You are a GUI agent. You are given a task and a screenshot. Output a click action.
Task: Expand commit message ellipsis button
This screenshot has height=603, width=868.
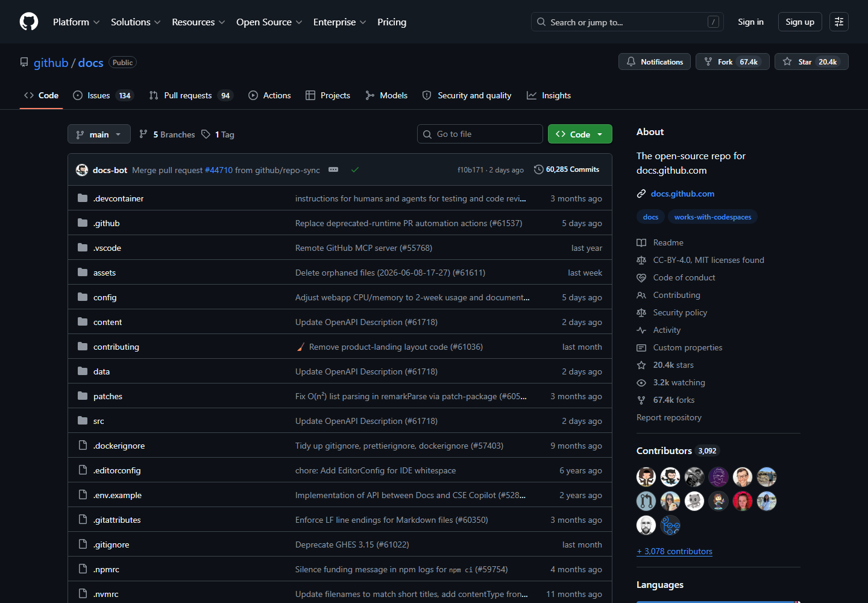333,170
